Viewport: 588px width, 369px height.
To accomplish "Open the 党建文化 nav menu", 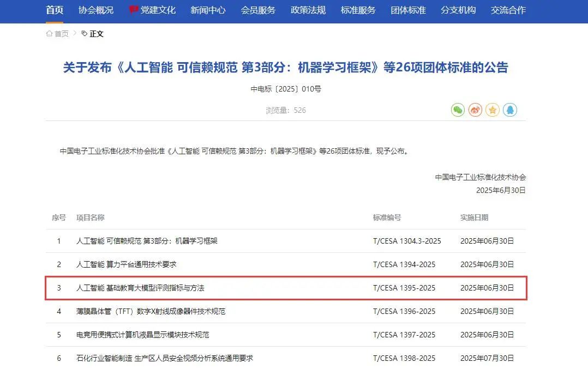I will point(158,10).
